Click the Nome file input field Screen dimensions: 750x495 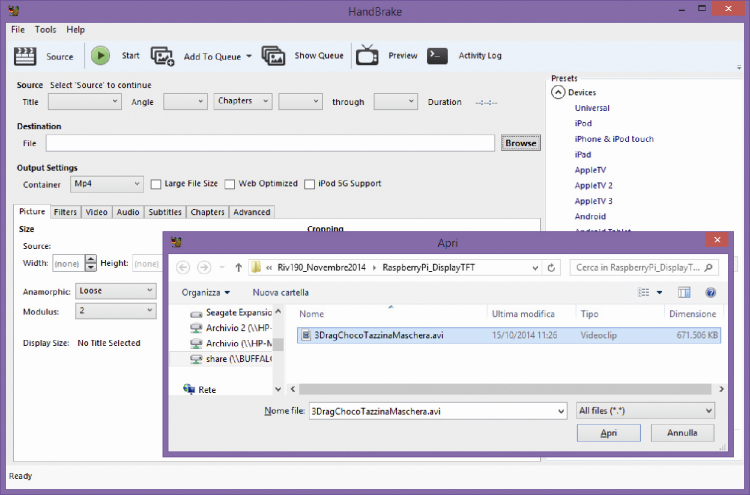438,411
